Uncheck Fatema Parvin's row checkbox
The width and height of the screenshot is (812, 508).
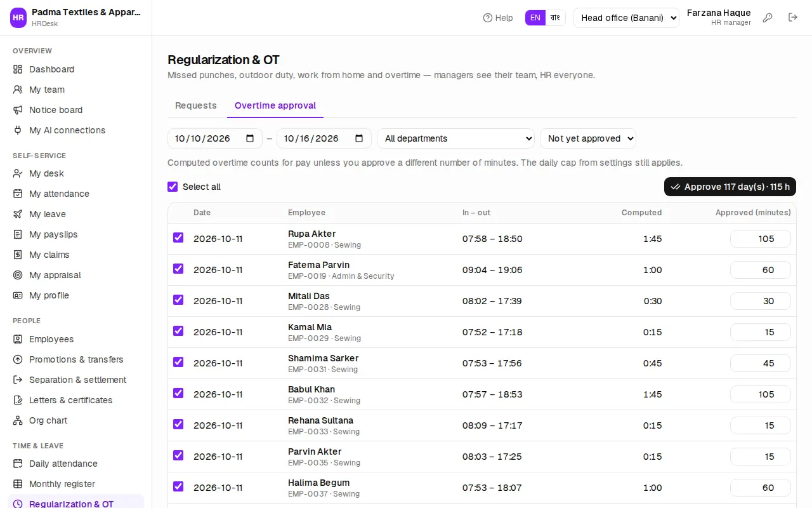178,269
